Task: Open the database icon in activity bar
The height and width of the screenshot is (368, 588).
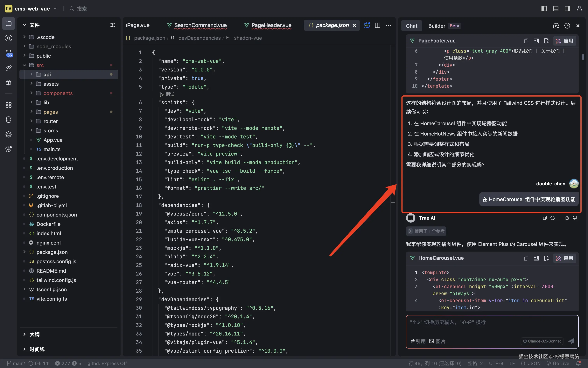Action: (9, 120)
